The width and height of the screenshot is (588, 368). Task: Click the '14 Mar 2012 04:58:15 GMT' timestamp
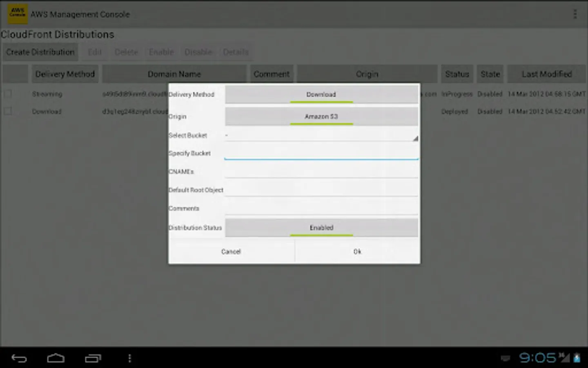click(547, 94)
